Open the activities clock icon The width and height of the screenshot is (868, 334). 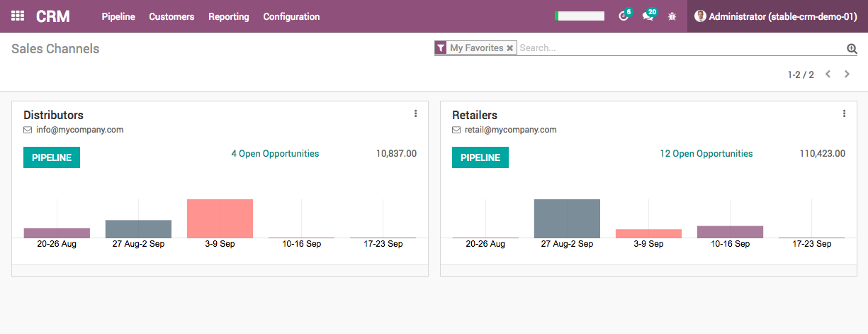coord(624,16)
